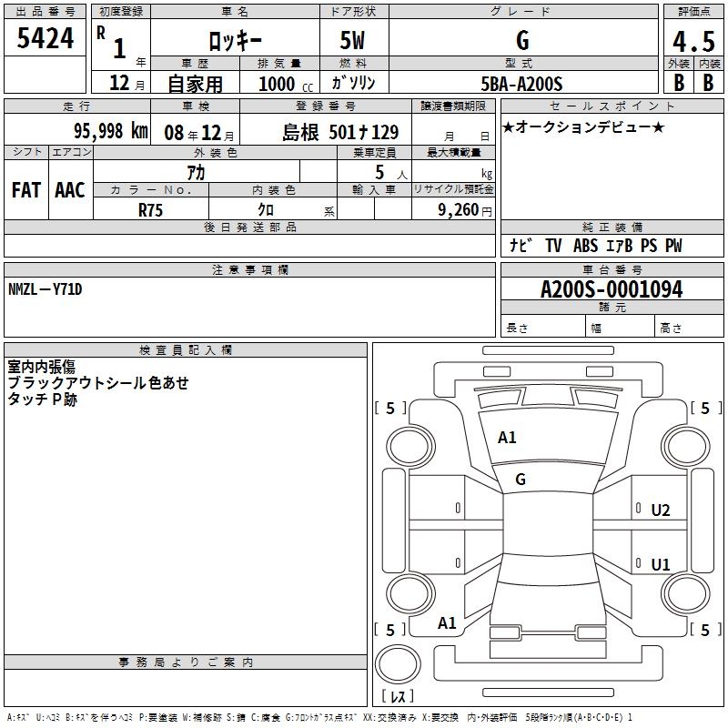
Task: Click the equipment item "PS"
Action: [x=649, y=246]
